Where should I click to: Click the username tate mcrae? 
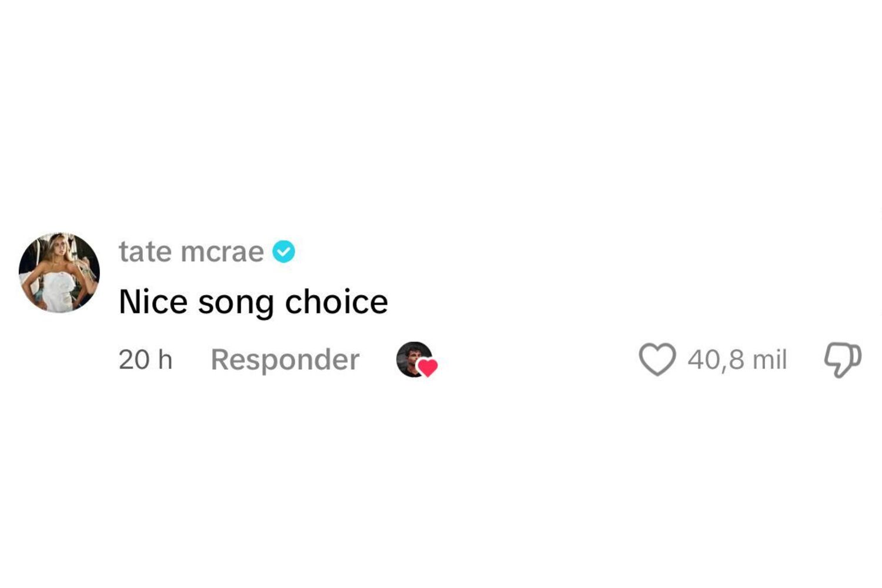coord(191,252)
